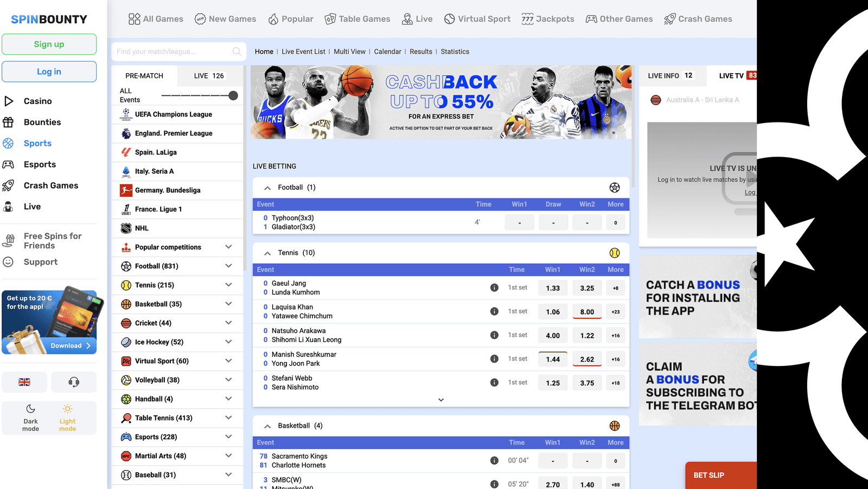
Task: Click info icon for Gaeul Jang match
Action: [494, 288]
